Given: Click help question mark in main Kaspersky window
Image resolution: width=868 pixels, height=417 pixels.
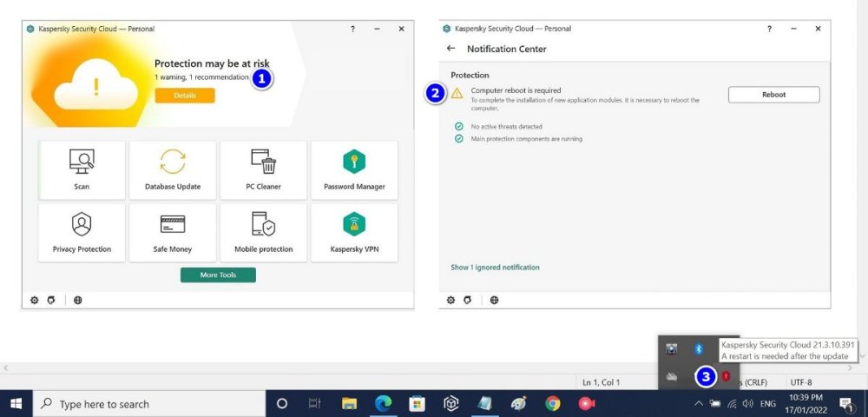Looking at the screenshot, I should [352, 29].
